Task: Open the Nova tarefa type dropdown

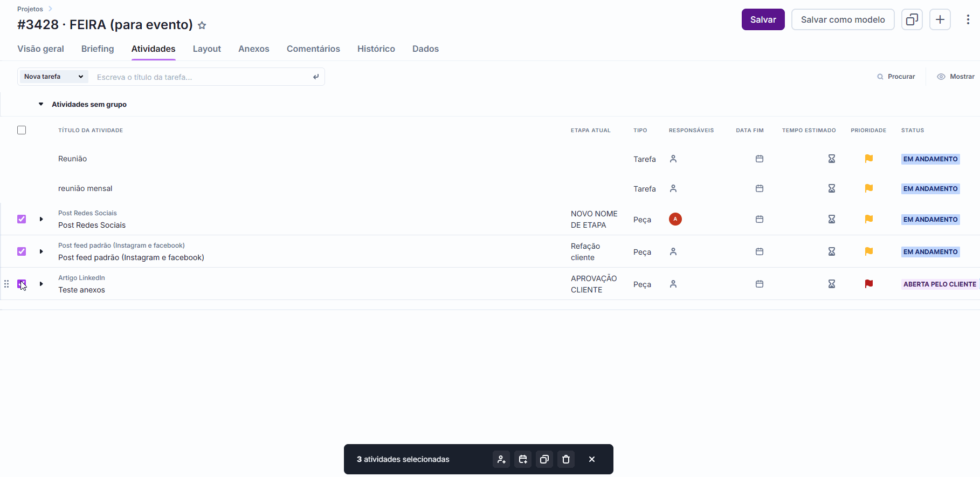Action: point(54,77)
